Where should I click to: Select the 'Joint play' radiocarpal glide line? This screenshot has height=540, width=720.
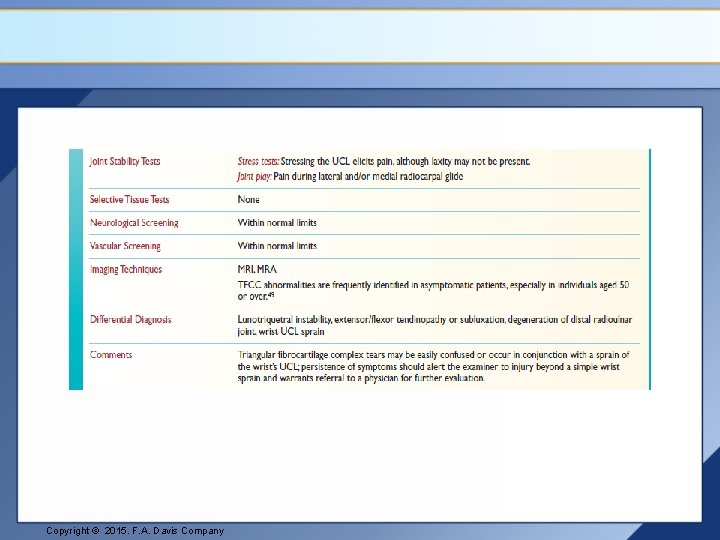click(x=350, y=177)
